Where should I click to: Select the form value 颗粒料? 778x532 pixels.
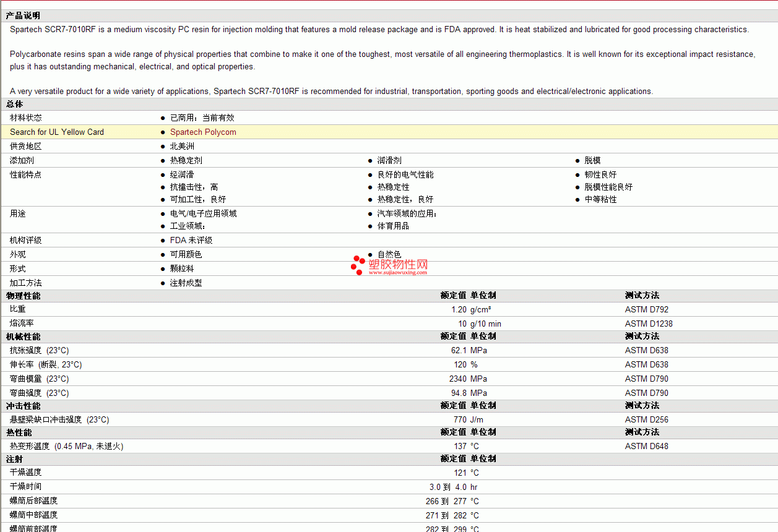[182, 268]
